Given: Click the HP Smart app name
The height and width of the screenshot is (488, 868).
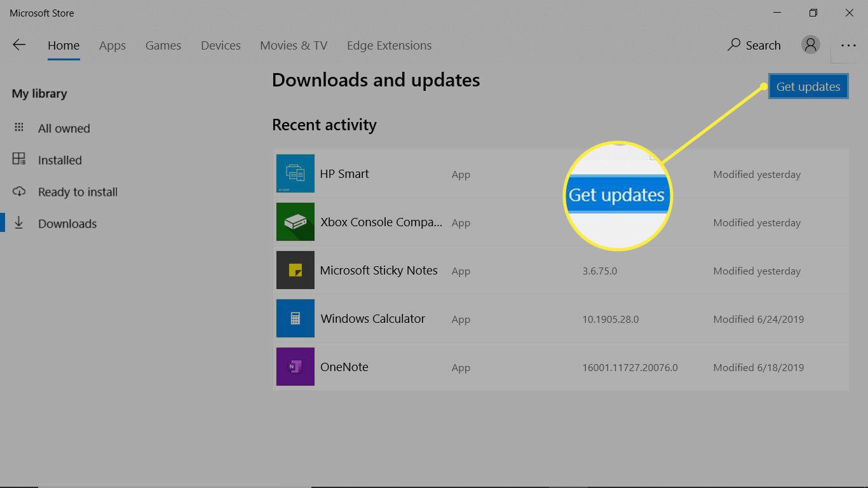Looking at the screenshot, I should pos(344,173).
